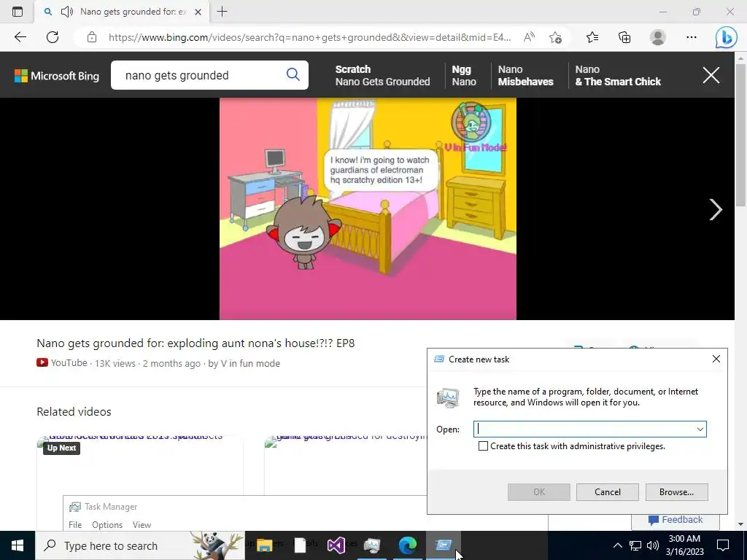Viewport: 747px width, 560px height.
Task: Refresh the Bing video page
Action: click(x=53, y=37)
